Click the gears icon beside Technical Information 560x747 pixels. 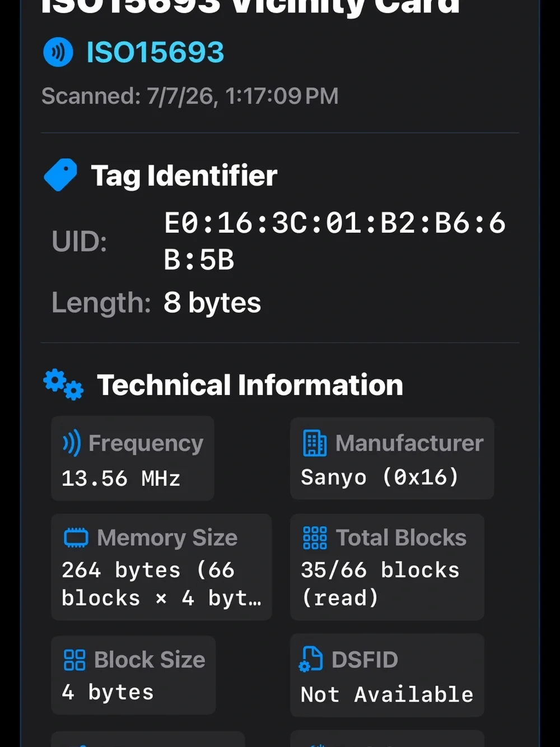click(63, 384)
